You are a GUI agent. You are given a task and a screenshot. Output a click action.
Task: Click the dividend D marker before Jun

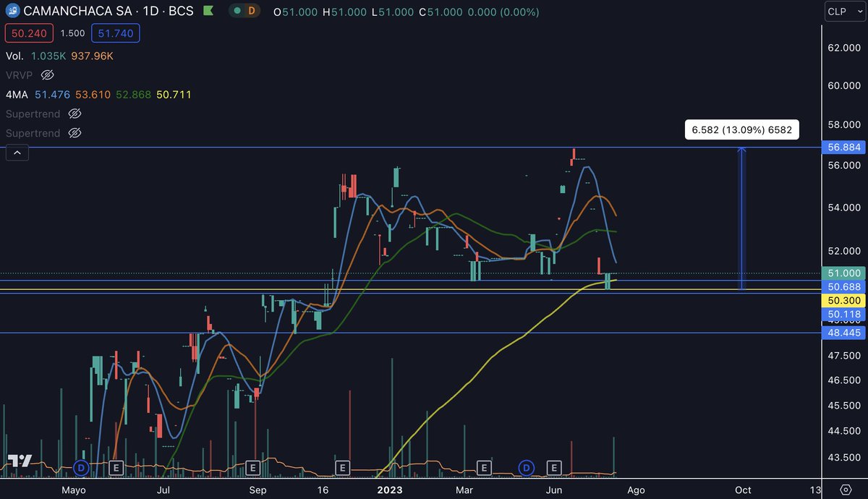click(x=527, y=468)
